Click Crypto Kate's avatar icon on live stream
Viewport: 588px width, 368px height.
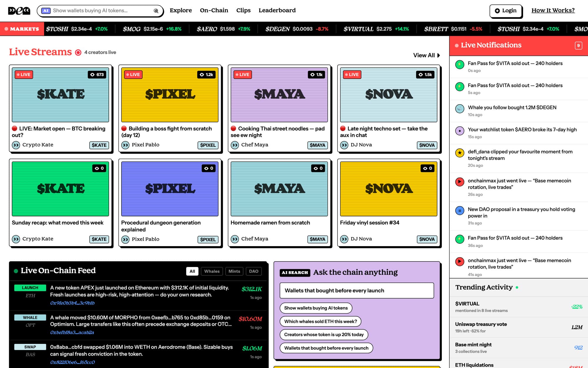click(16, 145)
